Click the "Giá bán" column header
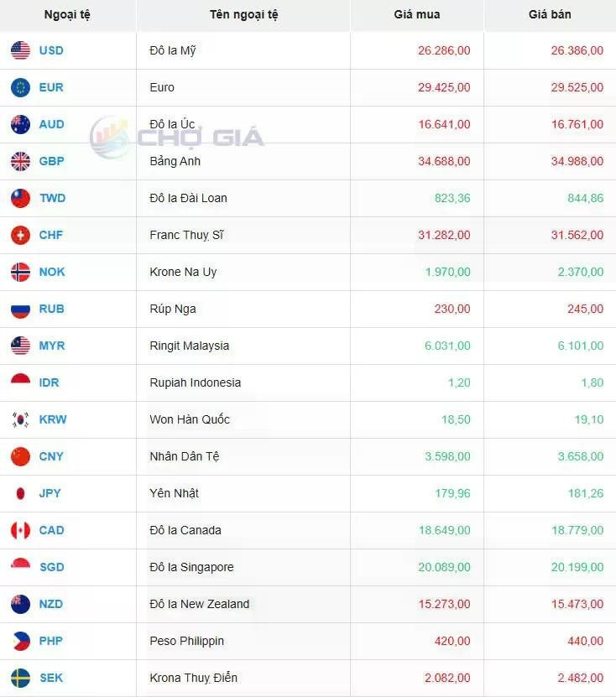The width and height of the screenshot is (616, 697). [x=550, y=14]
